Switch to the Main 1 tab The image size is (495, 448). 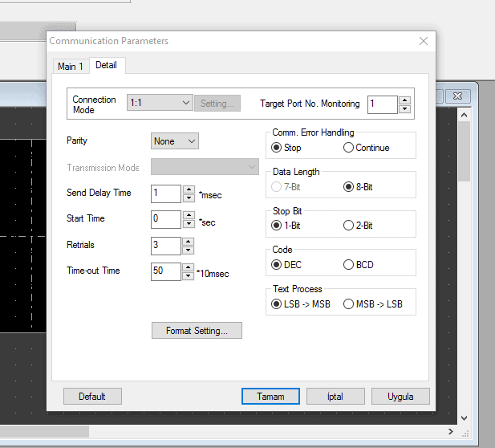click(71, 67)
